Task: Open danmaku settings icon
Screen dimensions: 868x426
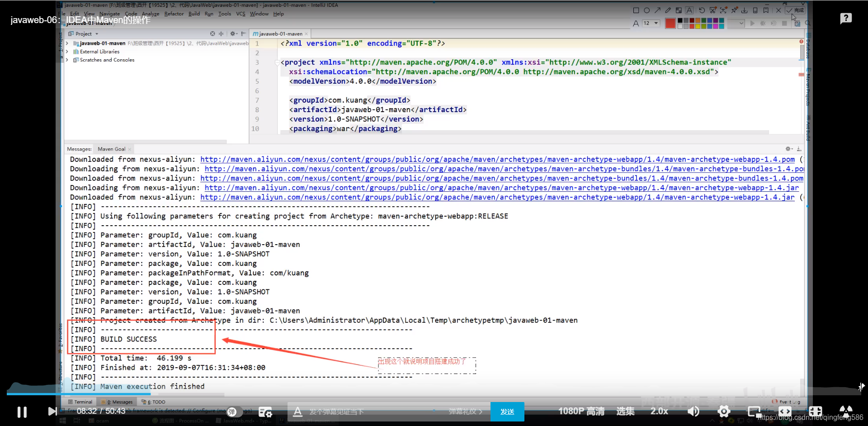Action: [265, 412]
